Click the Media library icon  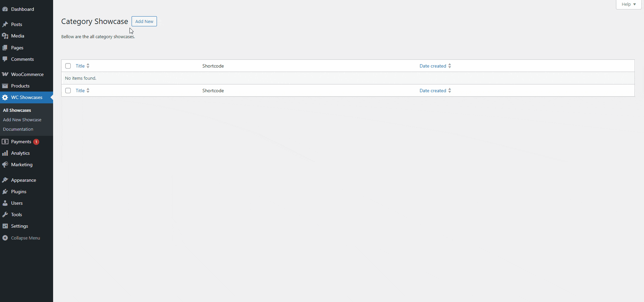click(5, 36)
